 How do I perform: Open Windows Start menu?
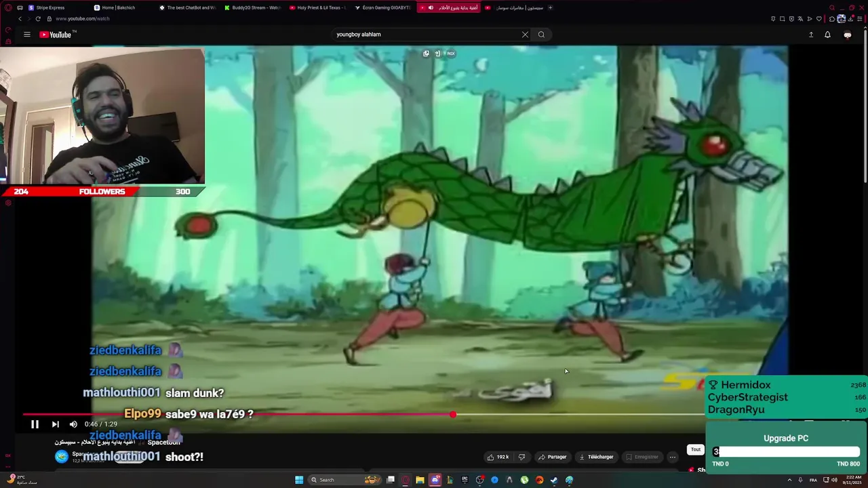coord(299,480)
